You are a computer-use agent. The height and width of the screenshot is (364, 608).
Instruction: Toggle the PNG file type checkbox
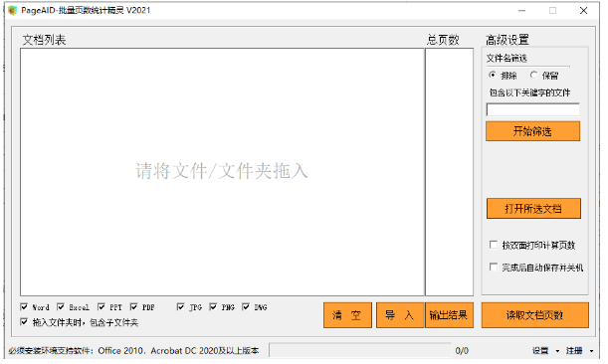click(x=213, y=307)
